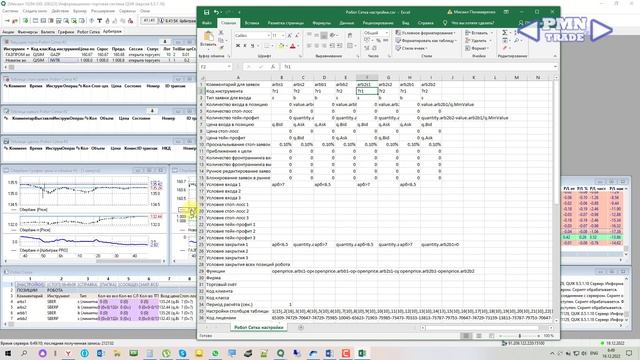Switch to Formulas ribbon tab (Формулы)

(322, 23)
